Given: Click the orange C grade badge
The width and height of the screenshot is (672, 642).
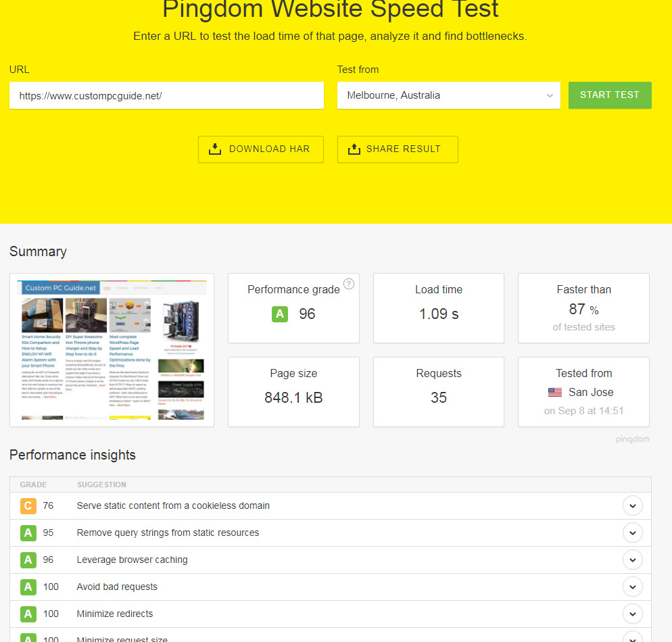Looking at the screenshot, I should tap(28, 505).
